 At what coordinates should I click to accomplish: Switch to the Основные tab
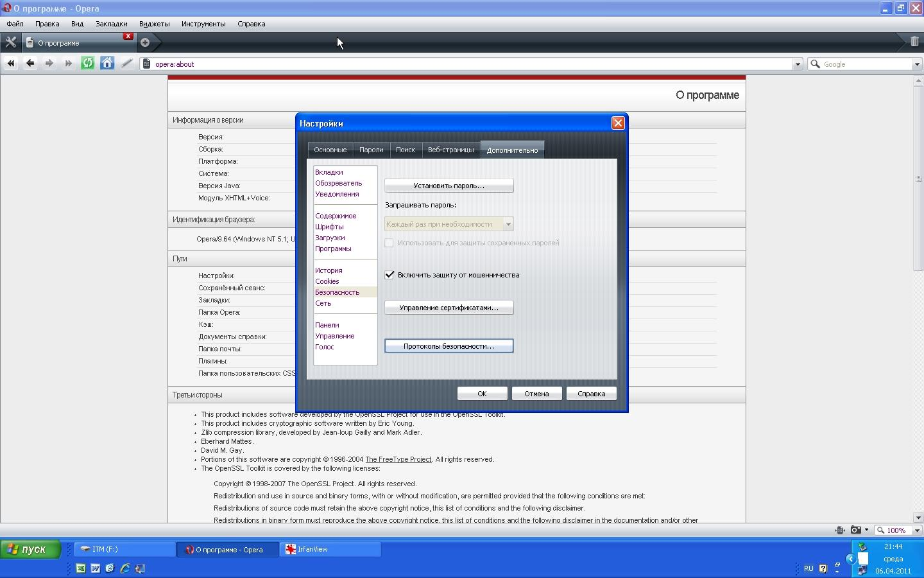pyautogui.click(x=330, y=150)
